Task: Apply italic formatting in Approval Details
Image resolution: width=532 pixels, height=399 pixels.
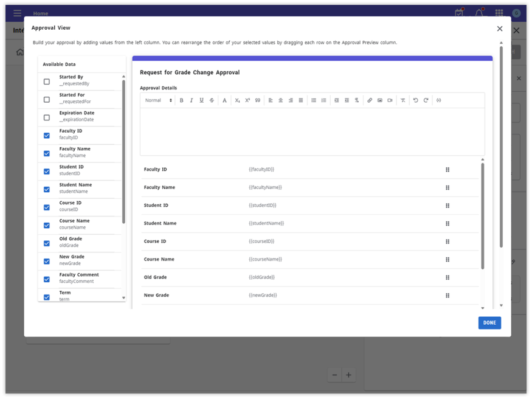Action: (192, 100)
